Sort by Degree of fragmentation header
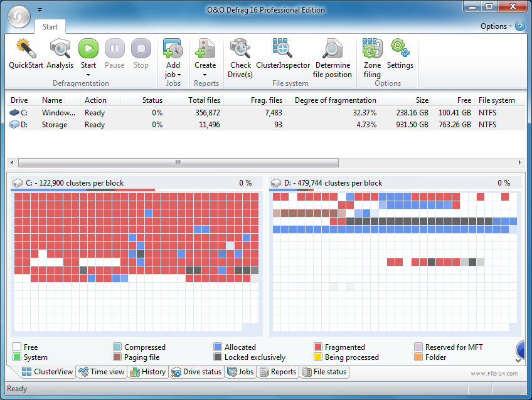Image resolution: width=532 pixels, height=400 pixels. (333, 100)
